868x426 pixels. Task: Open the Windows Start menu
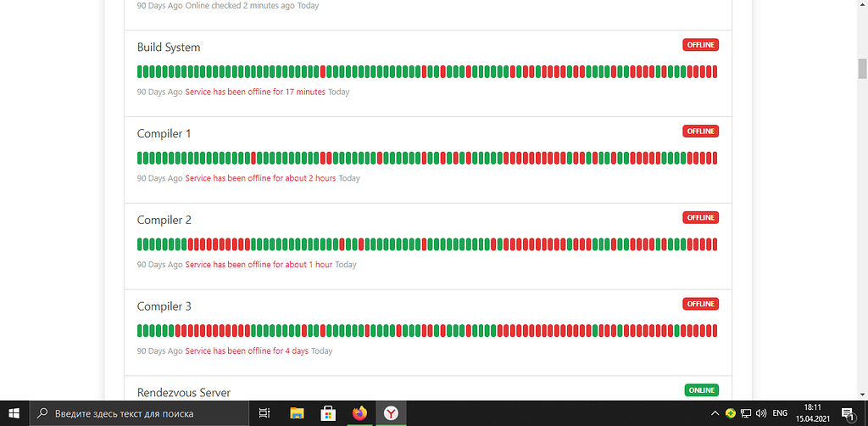[x=14, y=413]
